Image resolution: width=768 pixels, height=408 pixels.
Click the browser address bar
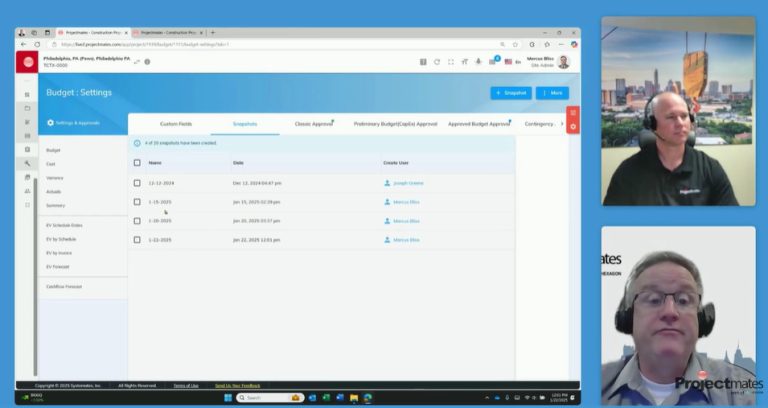click(274, 44)
